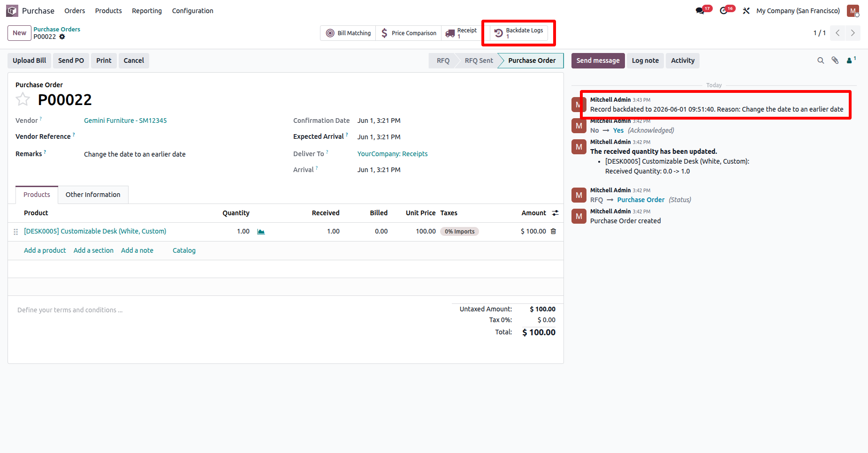
Task: Click the Log note button
Action: [x=645, y=60]
